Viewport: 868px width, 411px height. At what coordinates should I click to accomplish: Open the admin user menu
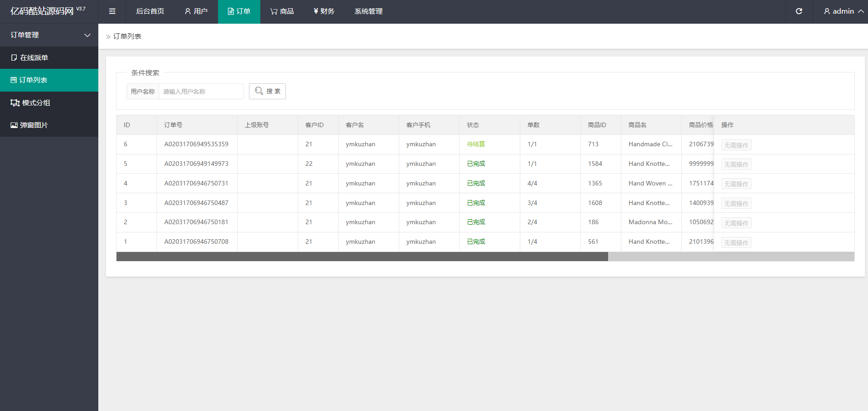point(843,11)
